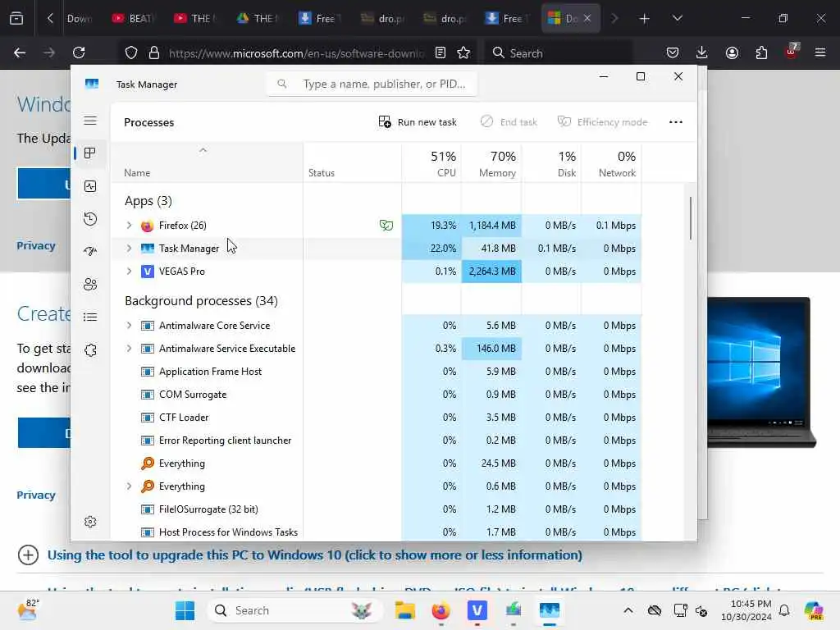The width and height of the screenshot is (840, 630).
Task: Click the upper Privacy link on webpage
Action: click(36, 246)
